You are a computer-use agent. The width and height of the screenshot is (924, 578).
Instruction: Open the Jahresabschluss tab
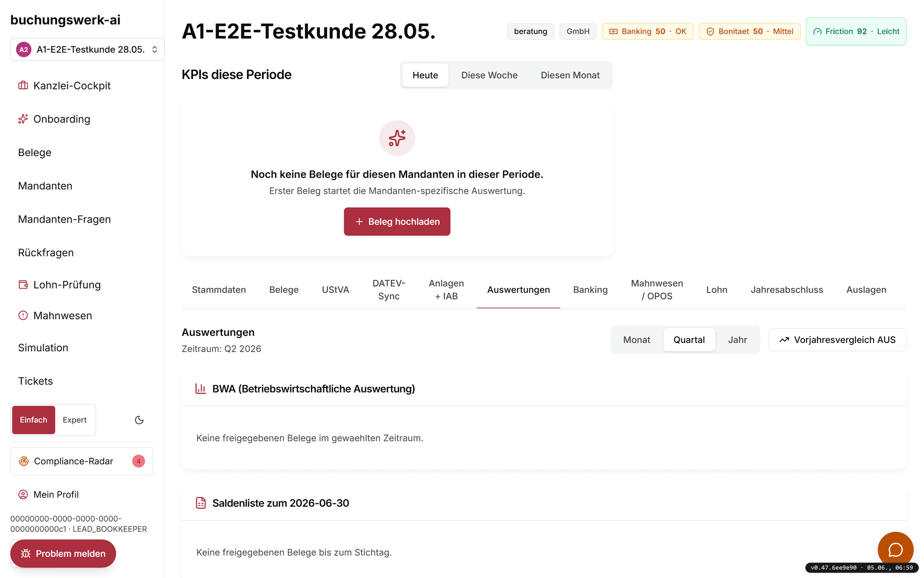click(787, 289)
